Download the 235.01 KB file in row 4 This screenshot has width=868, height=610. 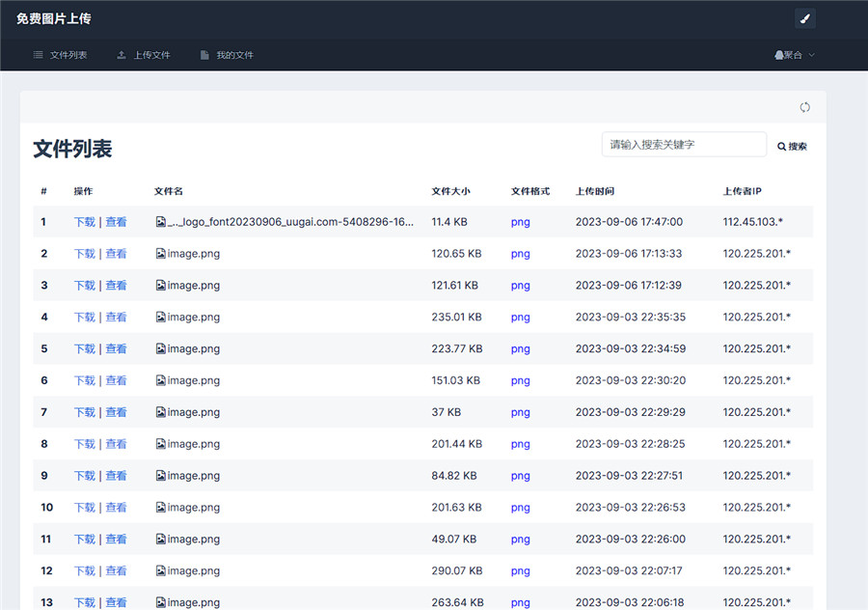[x=84, y=317]
